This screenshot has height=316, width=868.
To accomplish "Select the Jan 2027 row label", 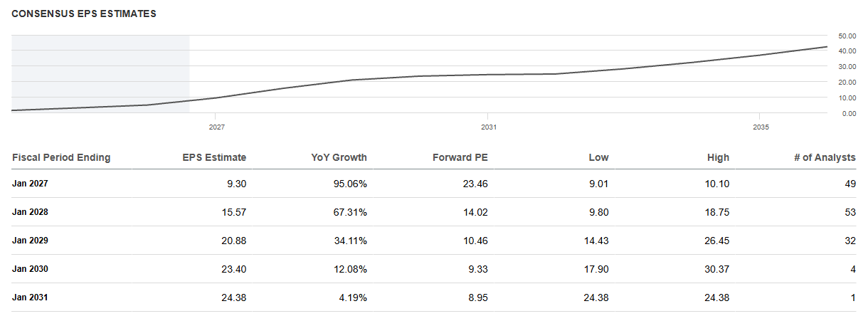I will click(30, 183).
